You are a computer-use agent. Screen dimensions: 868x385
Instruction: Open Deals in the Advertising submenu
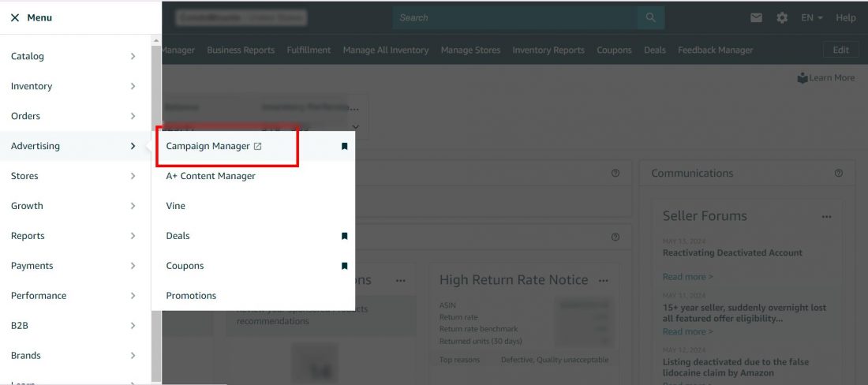click(178, 236)
